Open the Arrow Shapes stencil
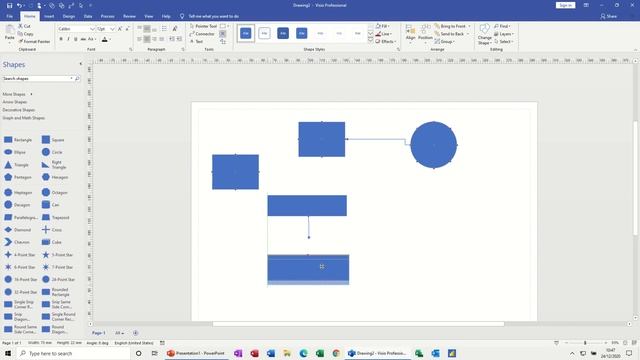The width and height of the screenshot is (640, 360). point(15,102)
